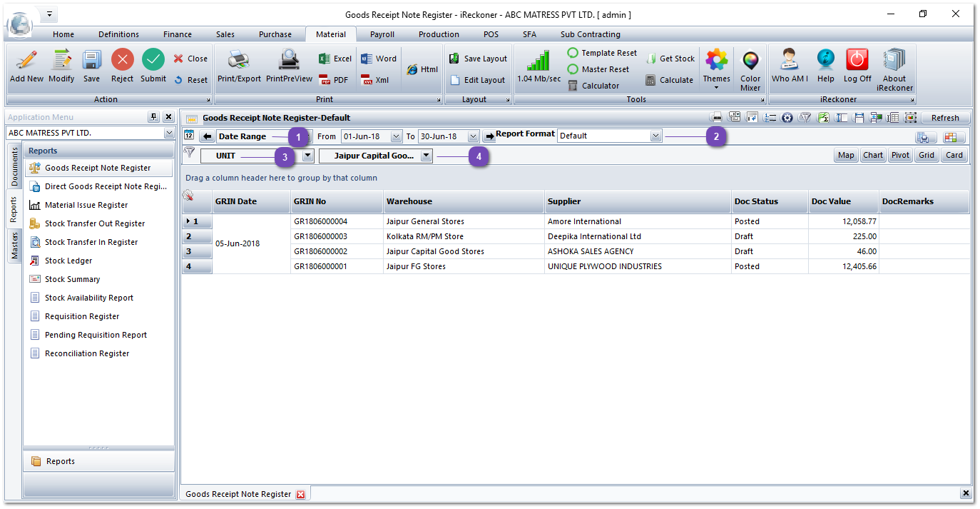Click the Refresh button
This screenshot has height=509, width=980.
(945, 118)
